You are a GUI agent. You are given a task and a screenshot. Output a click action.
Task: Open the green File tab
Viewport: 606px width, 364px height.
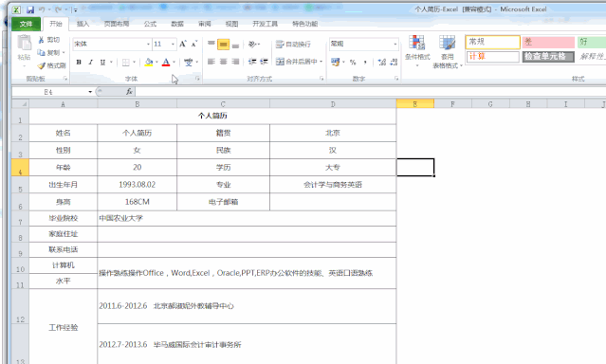tap(26, 24)
